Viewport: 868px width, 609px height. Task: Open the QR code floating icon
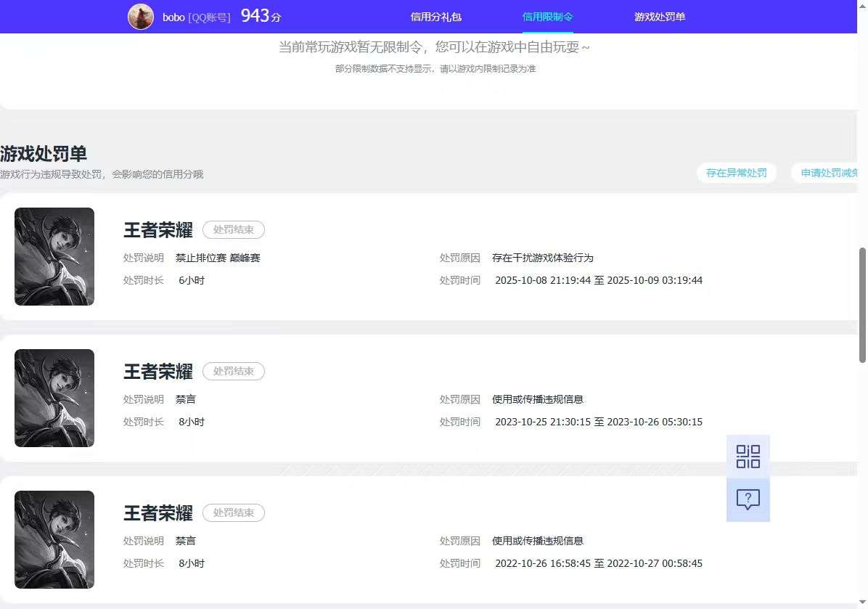click(x=748, y=457)
